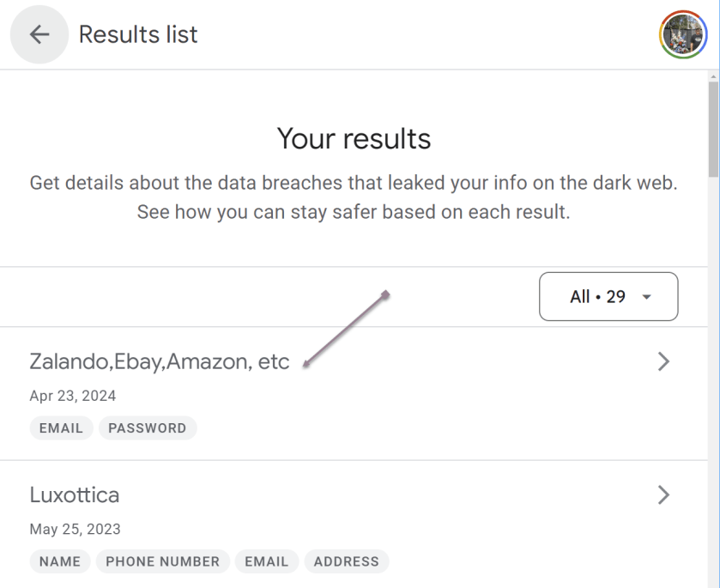Click the filter dropdown caret arrow
The height and width of the screenshot is (588, 720).
647,297
